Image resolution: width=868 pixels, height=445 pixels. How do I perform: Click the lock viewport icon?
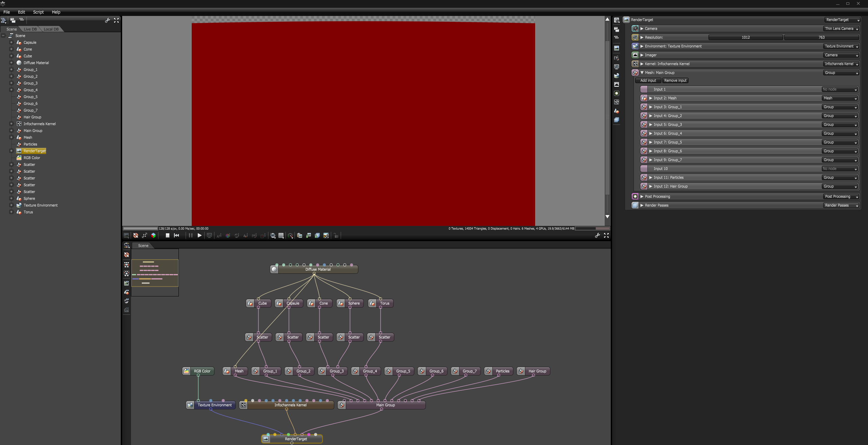coord(336,235)
